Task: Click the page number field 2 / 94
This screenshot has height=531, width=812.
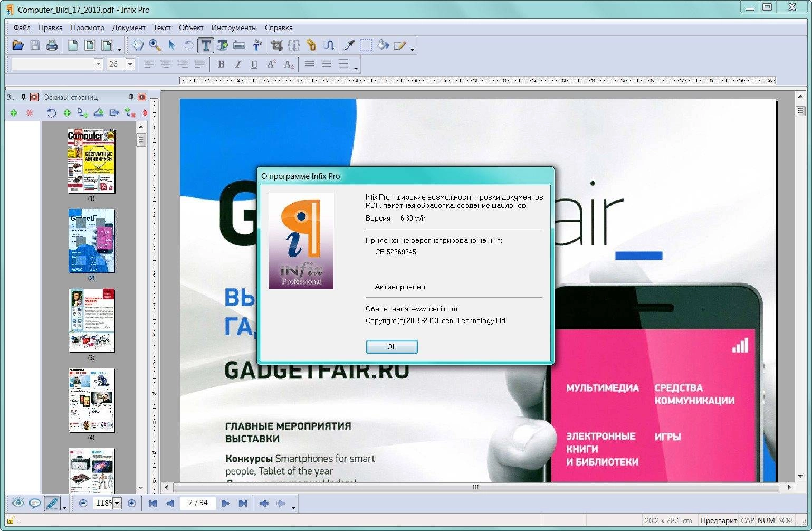Action: (198, 503)
